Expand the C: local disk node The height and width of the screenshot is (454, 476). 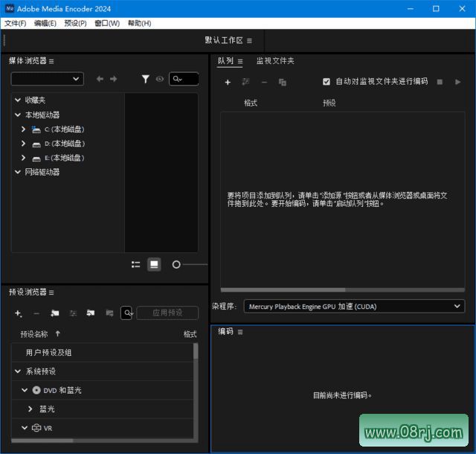tap(23, 130)
